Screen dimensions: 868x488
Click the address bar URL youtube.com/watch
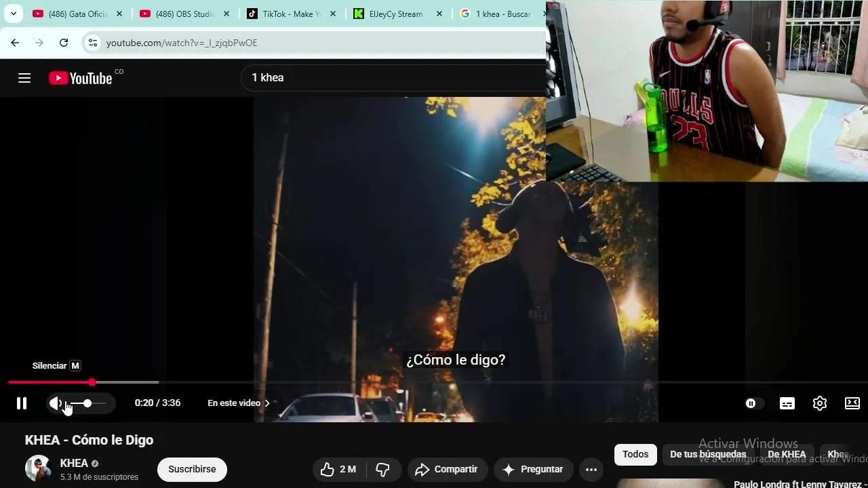coord(182,43)
